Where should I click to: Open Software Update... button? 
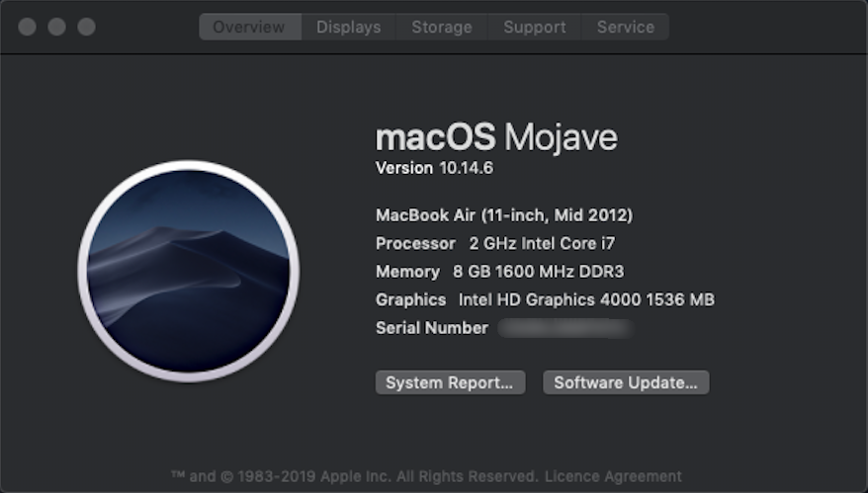pos(626,382)
